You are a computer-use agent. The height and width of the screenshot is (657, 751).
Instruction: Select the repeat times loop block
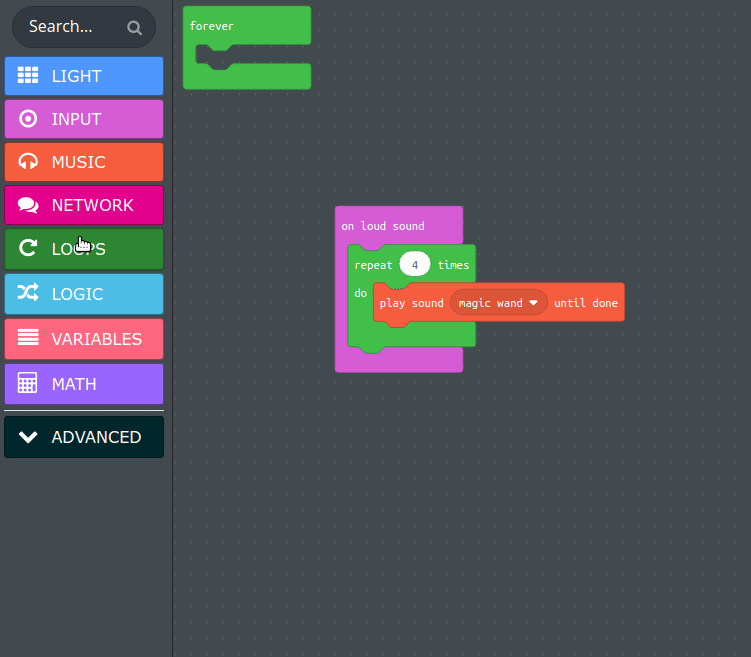coord(373,265)
